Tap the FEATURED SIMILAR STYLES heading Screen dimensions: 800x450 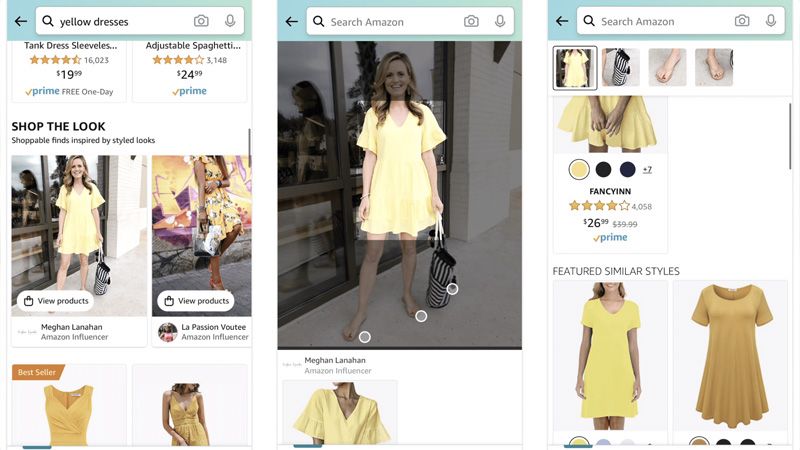coord(616,271)
